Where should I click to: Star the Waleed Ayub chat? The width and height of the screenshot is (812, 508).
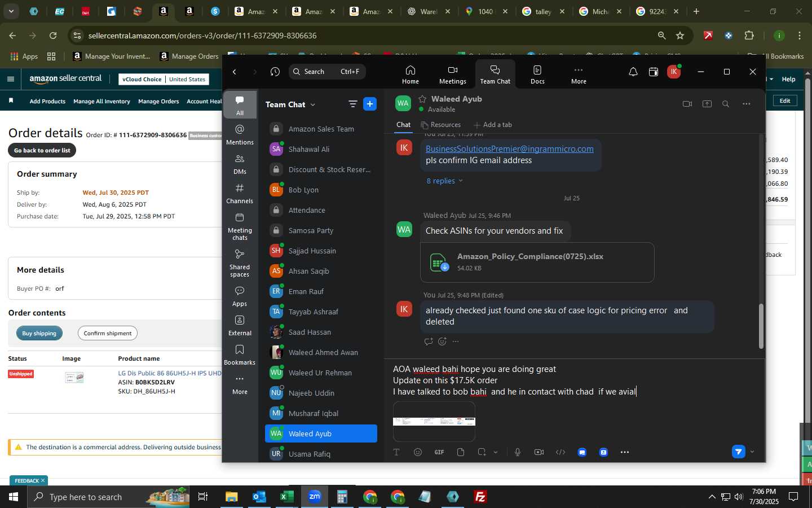coord(422,99)
